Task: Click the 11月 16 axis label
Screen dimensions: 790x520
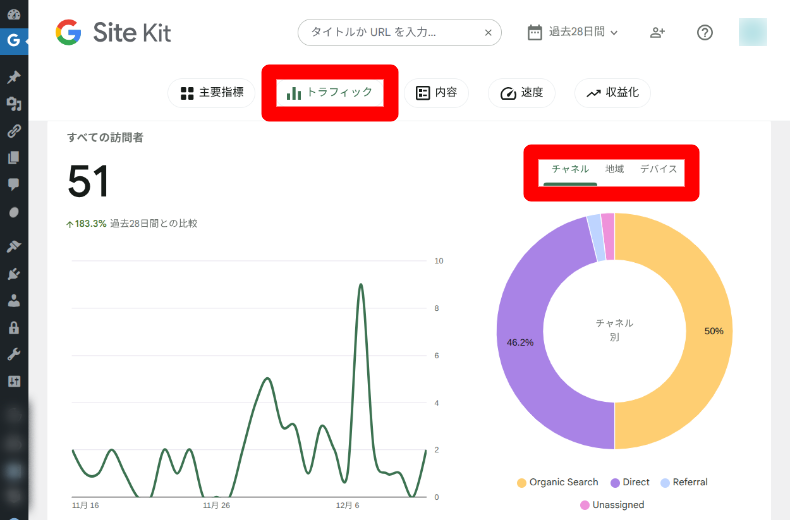Action: point(85,505)
